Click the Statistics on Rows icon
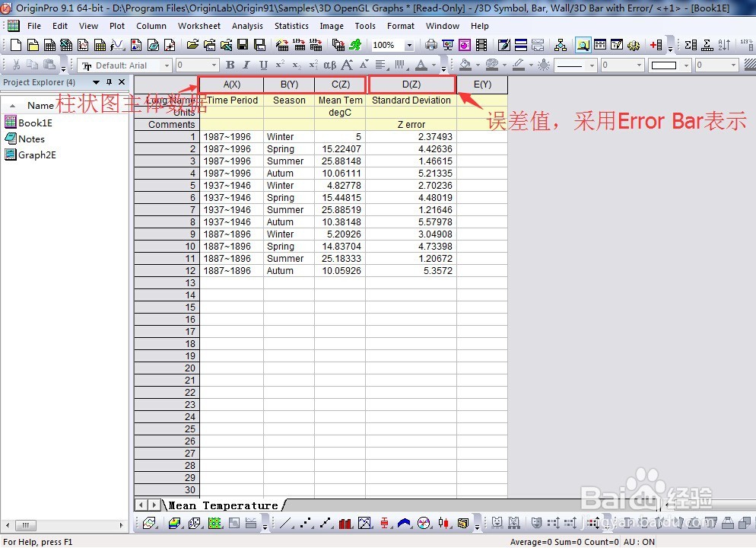This screenshot has height=548, width=756. [707, 45]
